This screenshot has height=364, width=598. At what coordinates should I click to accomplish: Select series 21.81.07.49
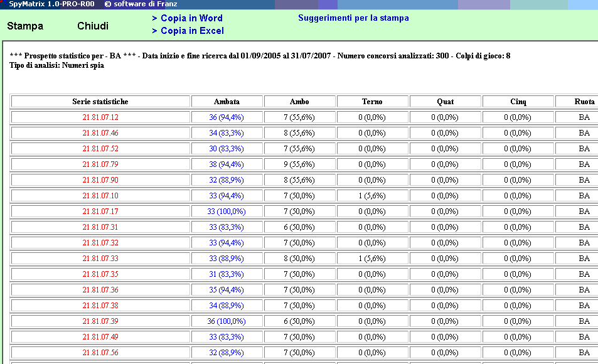point(100,336)
